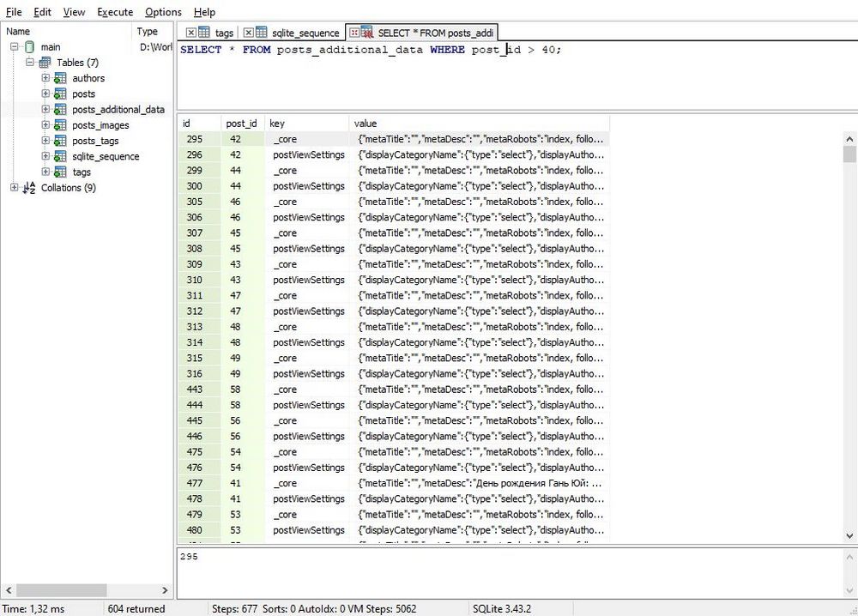Close the sqlite_sequence tab
The height and width of the screenshot is (616, 858).
(249, 33)
